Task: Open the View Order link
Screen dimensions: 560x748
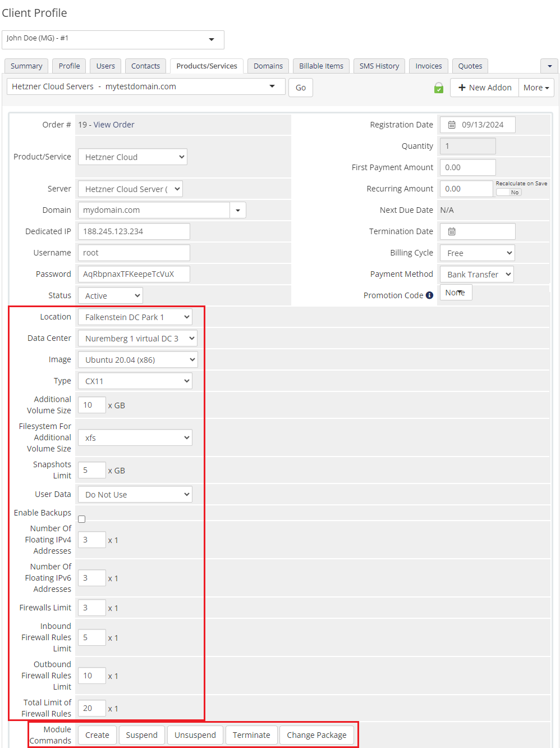Action: (114, 125)
